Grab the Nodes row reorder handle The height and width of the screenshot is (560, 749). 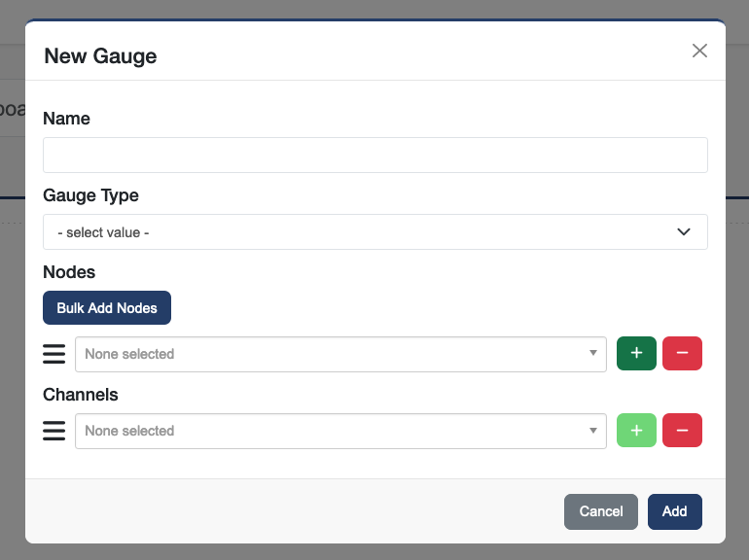54,354
